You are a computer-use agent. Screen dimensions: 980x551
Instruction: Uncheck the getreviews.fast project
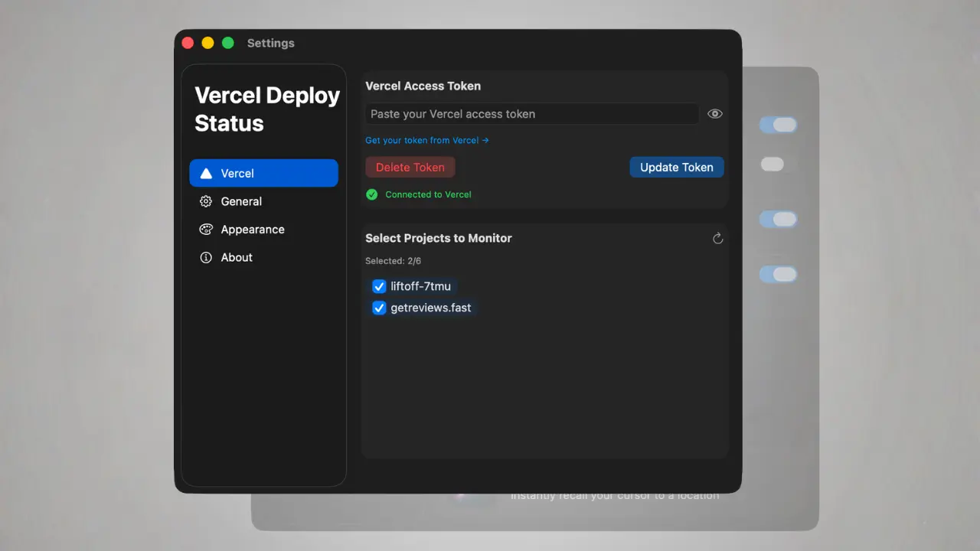(379, 308)
